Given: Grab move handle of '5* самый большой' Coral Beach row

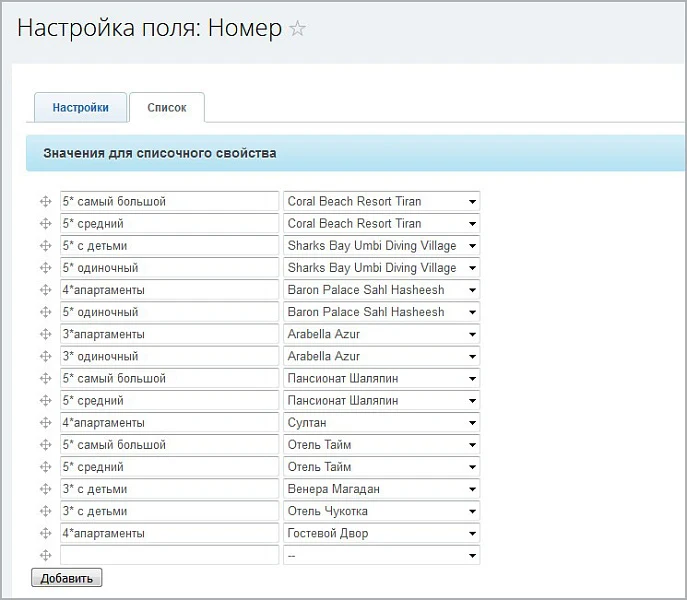Looking at the screenshot, I should point(46,202).
